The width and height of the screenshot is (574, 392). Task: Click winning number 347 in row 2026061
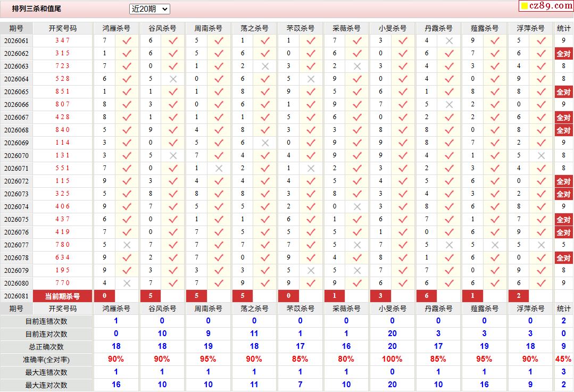tap(63, 40)
